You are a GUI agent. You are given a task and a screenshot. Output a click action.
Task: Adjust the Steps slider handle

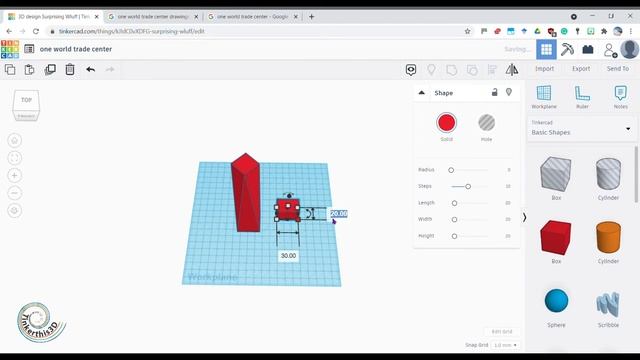coord(468,187)
